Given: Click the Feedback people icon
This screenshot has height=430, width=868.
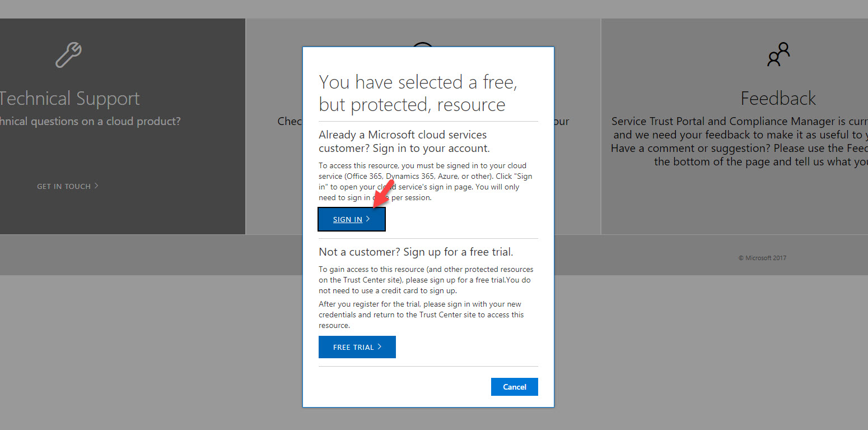Looking at the screenshot, I should point(778,54).
